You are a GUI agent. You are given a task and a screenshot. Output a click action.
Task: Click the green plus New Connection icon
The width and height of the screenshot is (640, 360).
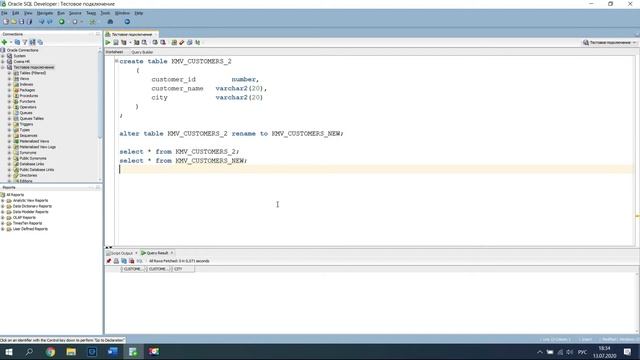pyautogui.click(x=4, y=42)
